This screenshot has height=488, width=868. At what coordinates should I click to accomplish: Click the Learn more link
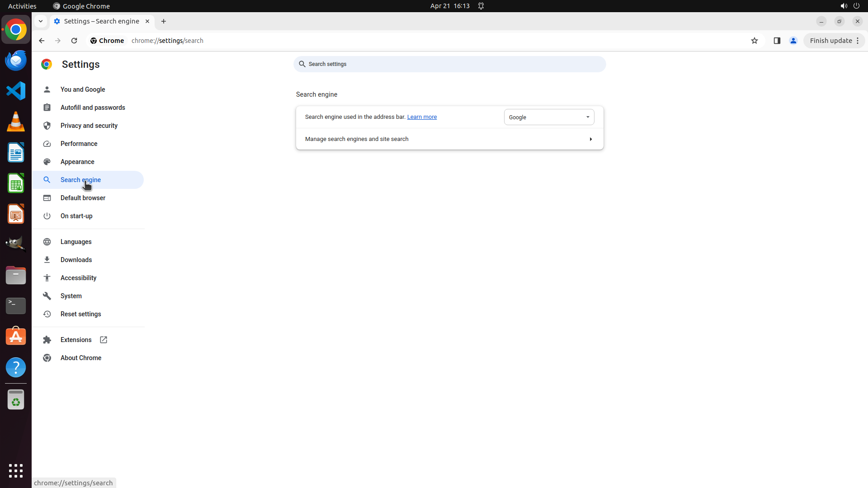pyautogui.click(x=422, y=117)
